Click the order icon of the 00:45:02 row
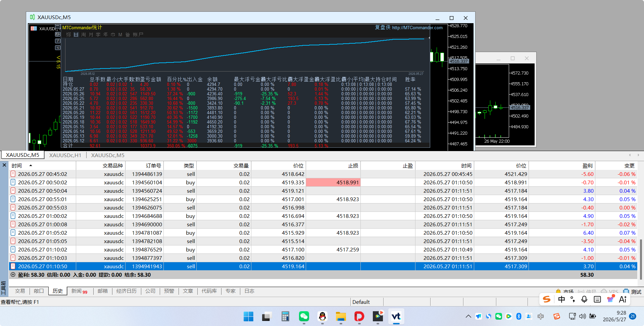 [13, 174]
